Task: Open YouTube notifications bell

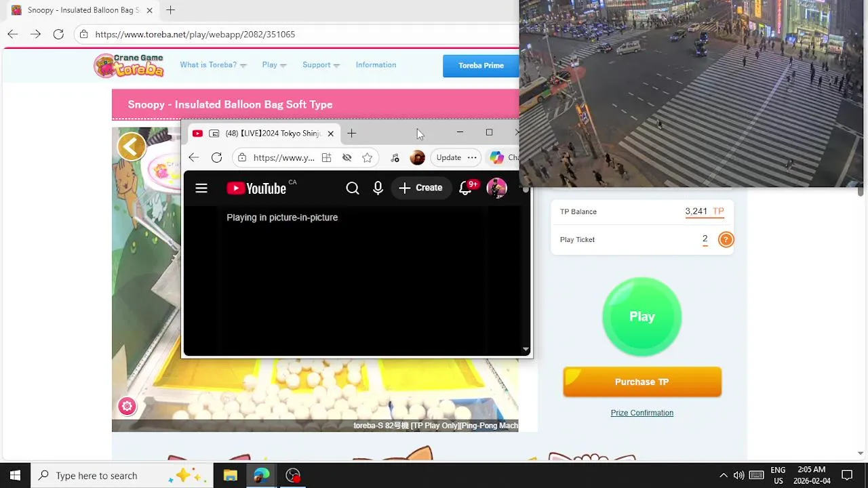Action: (465, 188)
